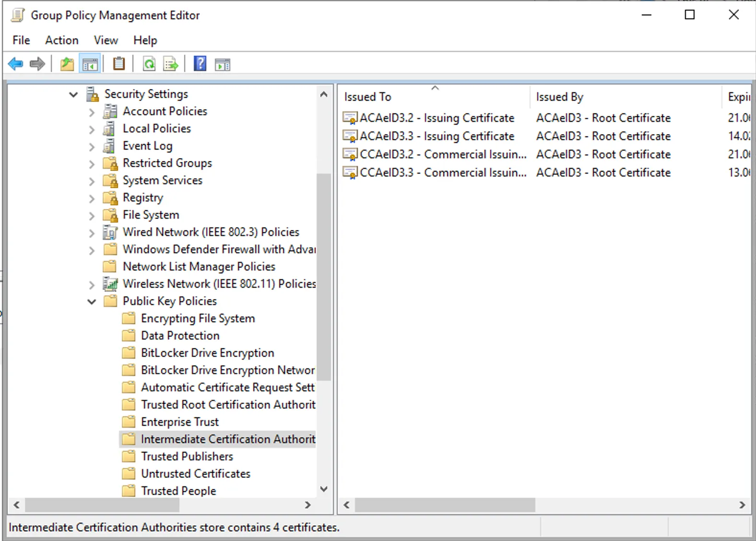Image resolution: width=756 pixels, height=541 pixels.
Task: Sort by the Issued To column header
Action: (x=367, y=97)
